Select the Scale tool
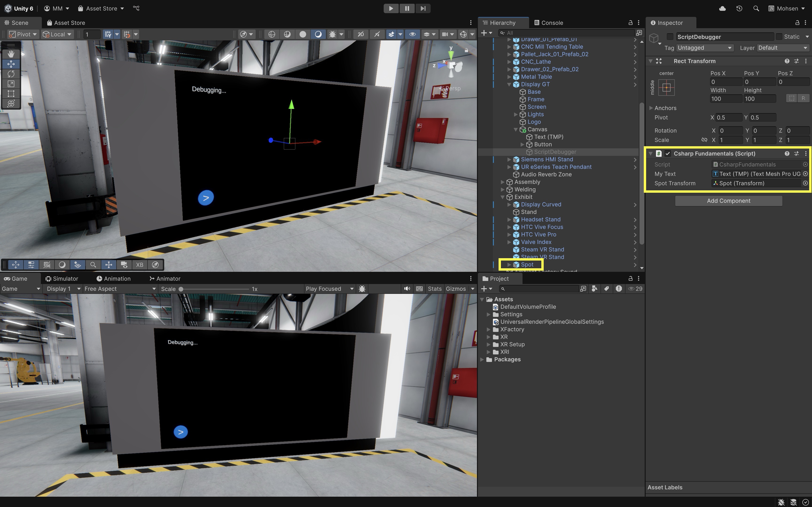Viewport: 812px width, 507px height. tap(11, 84)
